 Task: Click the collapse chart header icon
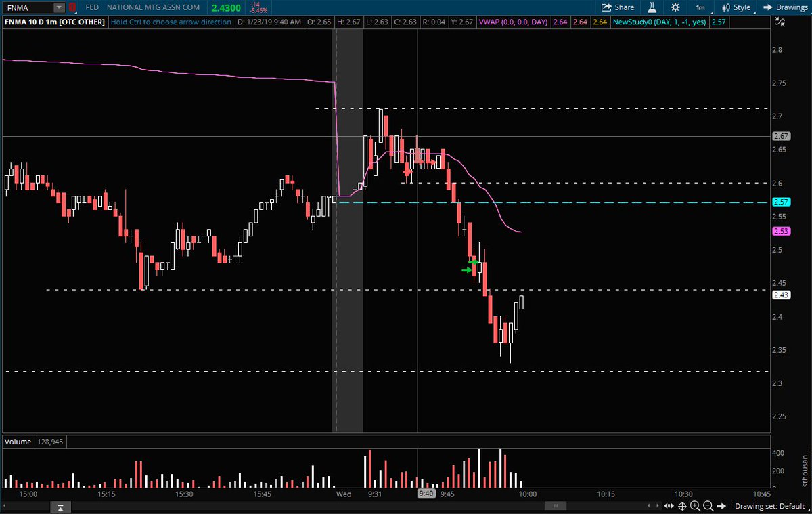click(x=781, y=22)
